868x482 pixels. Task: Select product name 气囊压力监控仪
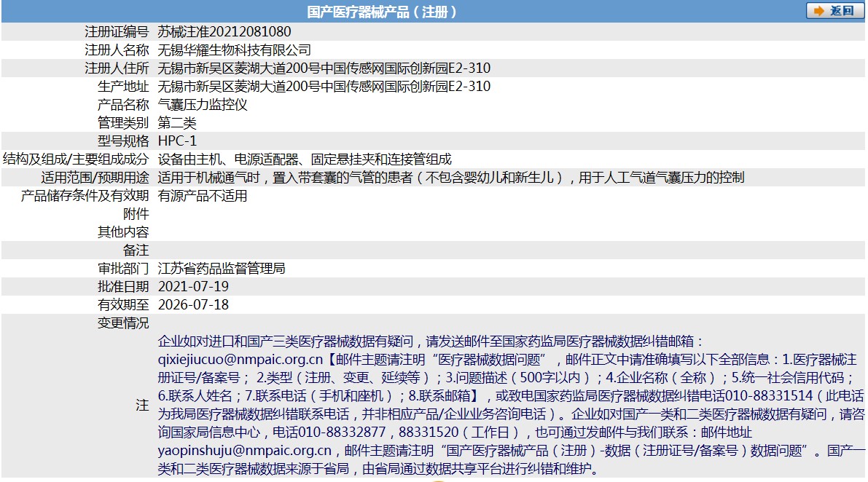point(203,105)
